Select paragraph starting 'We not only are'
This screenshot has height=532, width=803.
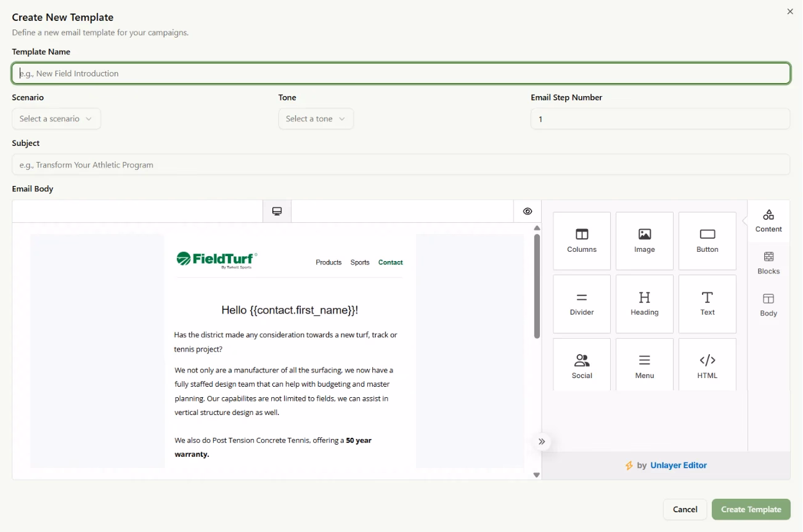(284, 392)
